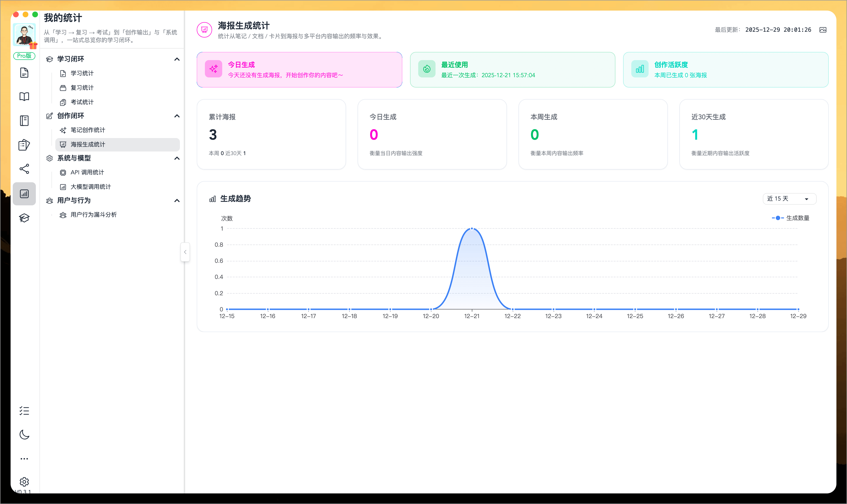Select 笔记创作统计 in the menu
This screenshot has width=847, height=504.
click(x=88, y=130)
